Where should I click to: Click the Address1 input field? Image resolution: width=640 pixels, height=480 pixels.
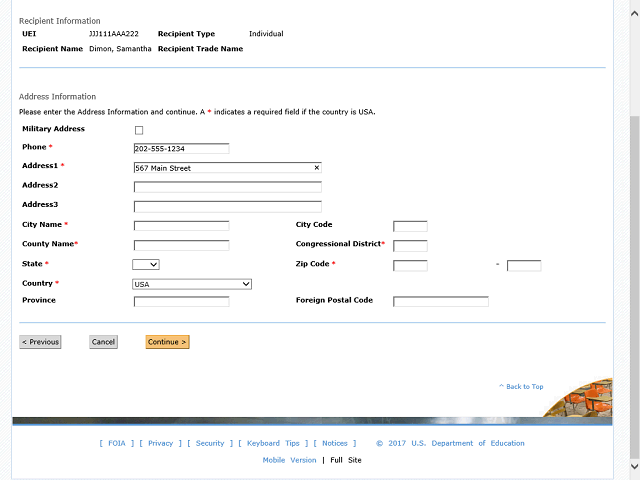point(227,168)
